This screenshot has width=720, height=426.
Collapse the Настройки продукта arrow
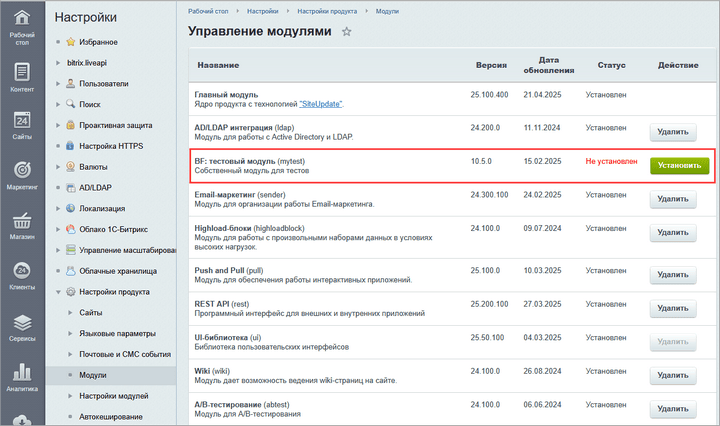point(58,292)
